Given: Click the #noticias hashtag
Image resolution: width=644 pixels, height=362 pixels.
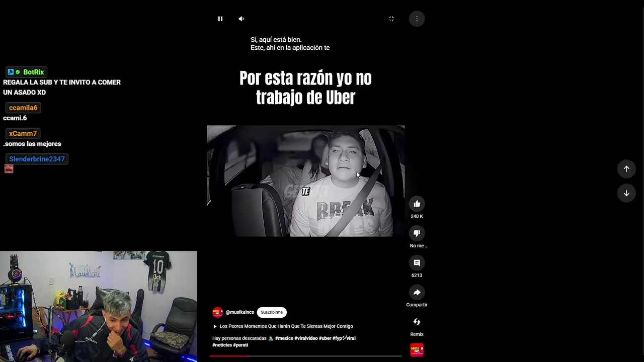Looking at the screenshot, I should (x=222, y=345).
